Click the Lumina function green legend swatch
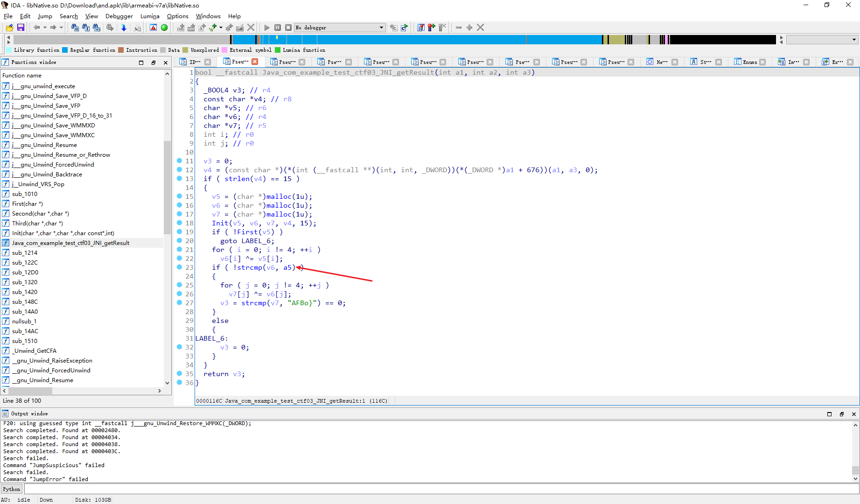Screen dimensions: 860x504 [x=278, y=50]
